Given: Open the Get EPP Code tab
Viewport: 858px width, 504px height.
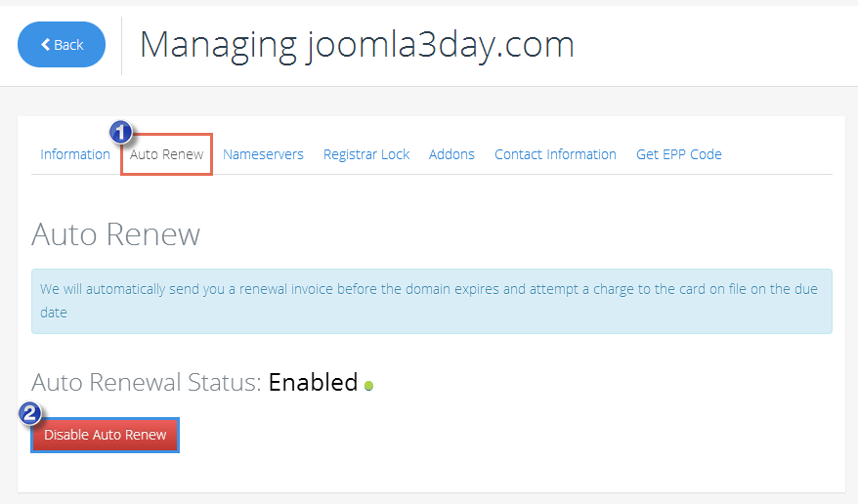Looking at the screenshot, I should tap(678, 154).
